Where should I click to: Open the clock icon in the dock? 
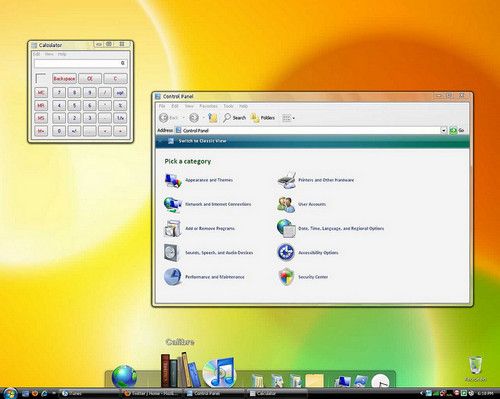point(380,381)
